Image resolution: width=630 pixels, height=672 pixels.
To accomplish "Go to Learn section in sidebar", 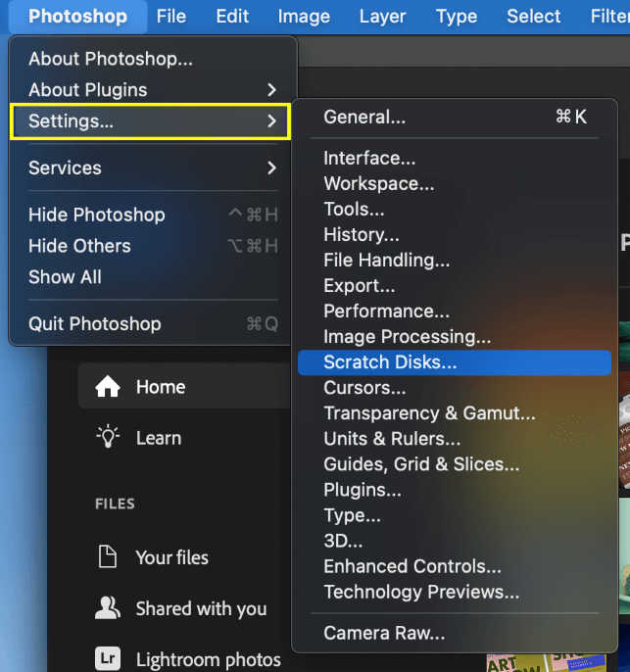I will (x=159, y=438).
